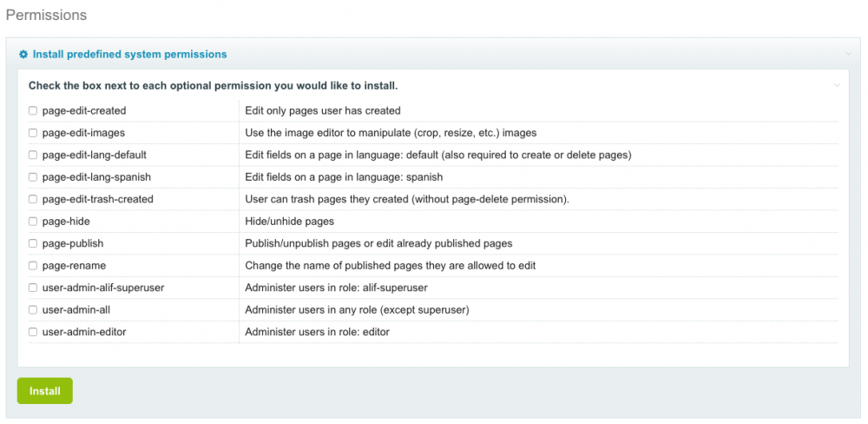The image size is (868, 424).
Task: Select page-edit-trash-created checkbox
Action: point(33,199)
